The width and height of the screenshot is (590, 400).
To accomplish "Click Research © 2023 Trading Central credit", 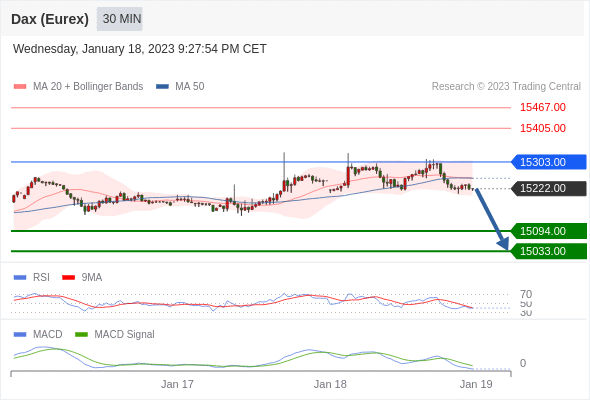I will (x=506, y=87).
